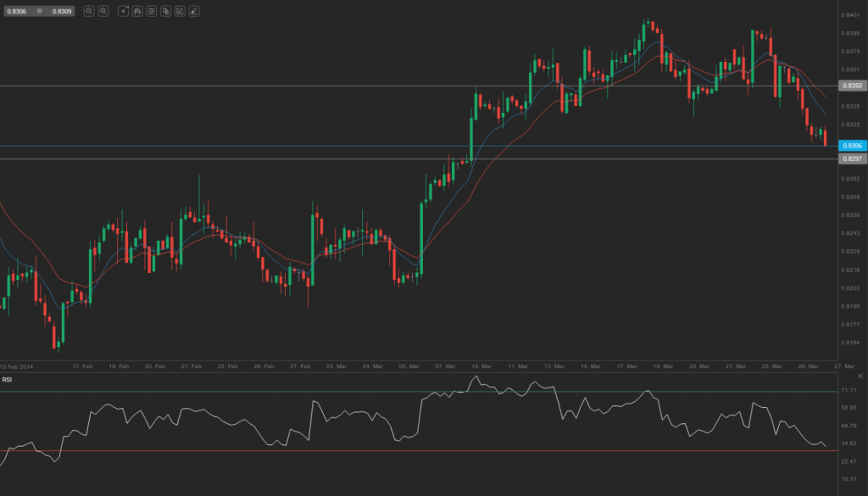Image resolution: width=868 pixels, height=496 pixels.
Task: Click the duplicate chart icon
Action: [165, 11]
